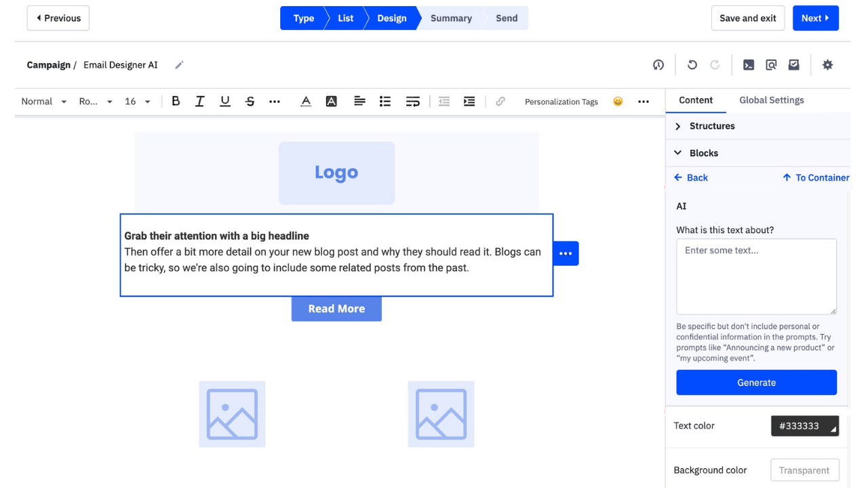
Task: Open the Text color swatch showing #333333
Action: pyautogui.click(x=805, y=426)
